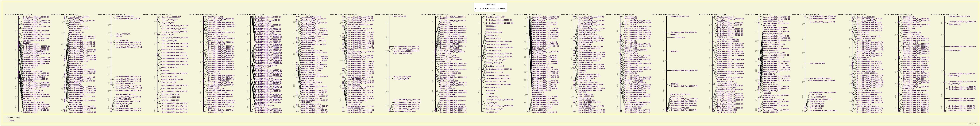Click the Wheat-2018-NAM7-BxPI565213_1A map title
980x126 pixels.
click(19, 14)
